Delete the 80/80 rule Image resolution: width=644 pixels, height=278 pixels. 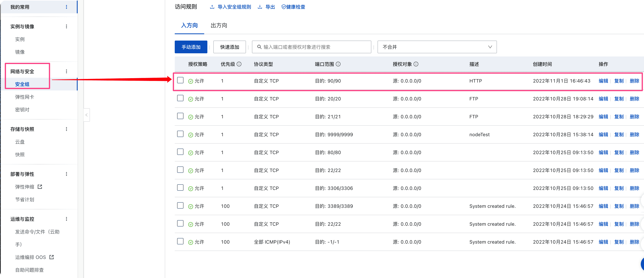(x=634, y=153)
